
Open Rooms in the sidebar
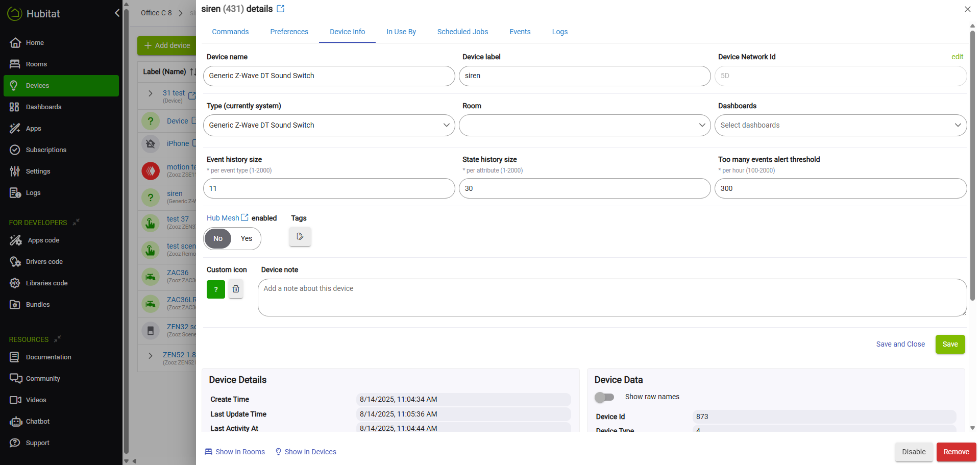[x=61, y=64]
